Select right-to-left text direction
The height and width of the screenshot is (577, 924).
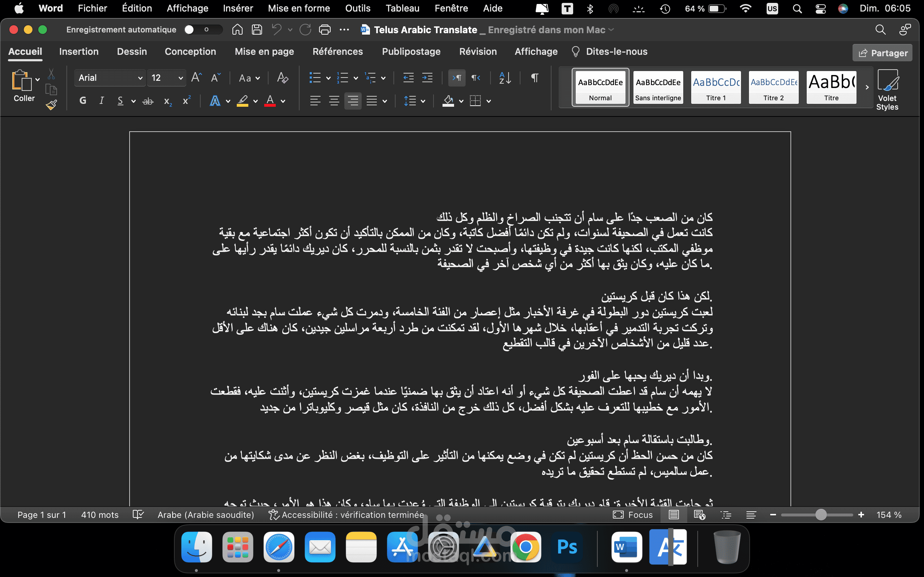[475, 78]
